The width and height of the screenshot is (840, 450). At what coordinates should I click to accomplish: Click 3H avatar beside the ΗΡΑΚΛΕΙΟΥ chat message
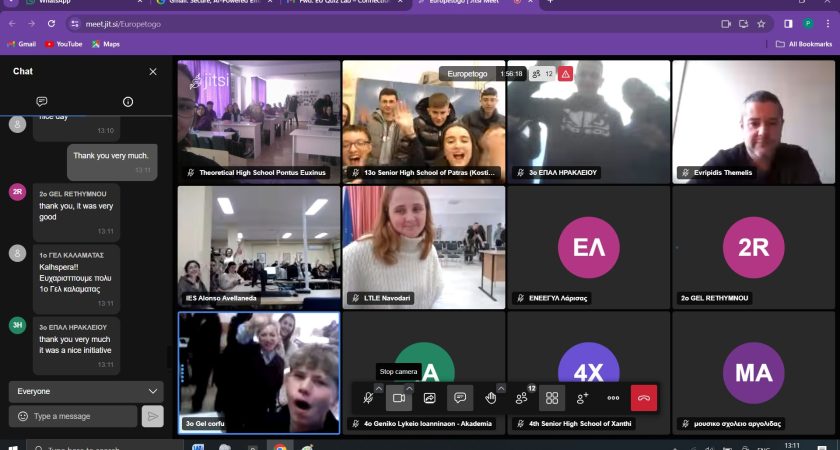[18, 325]
